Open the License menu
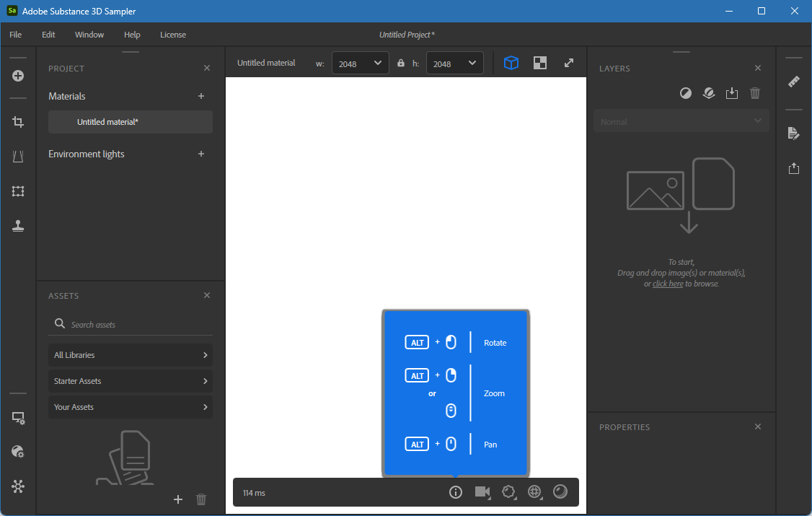The image size is (812, 516). coord(173,35)
